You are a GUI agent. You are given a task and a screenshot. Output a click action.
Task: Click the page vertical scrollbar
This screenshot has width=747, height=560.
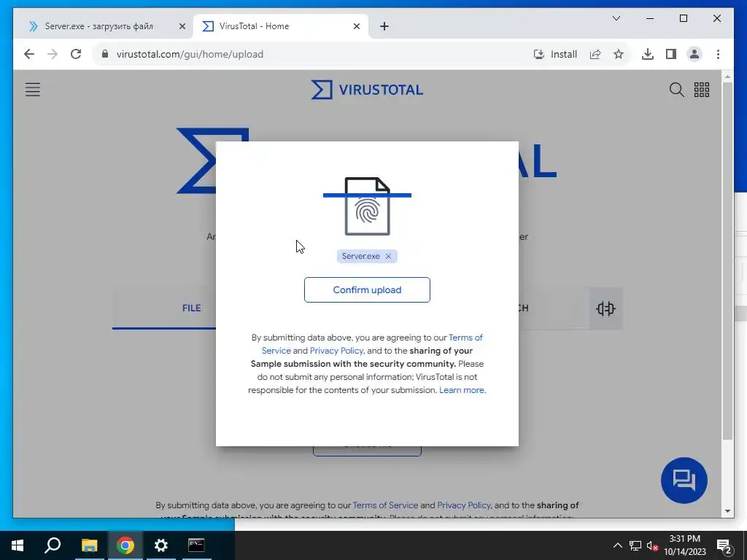[727, 261]
